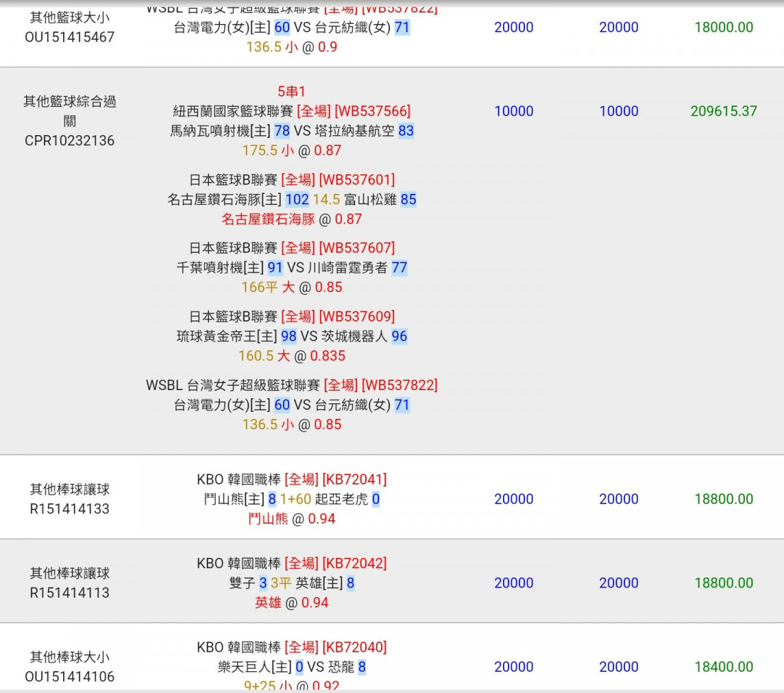Click the 5串1 parlay label
This screenshot has height=693, width=784.
tap(292, 92)
